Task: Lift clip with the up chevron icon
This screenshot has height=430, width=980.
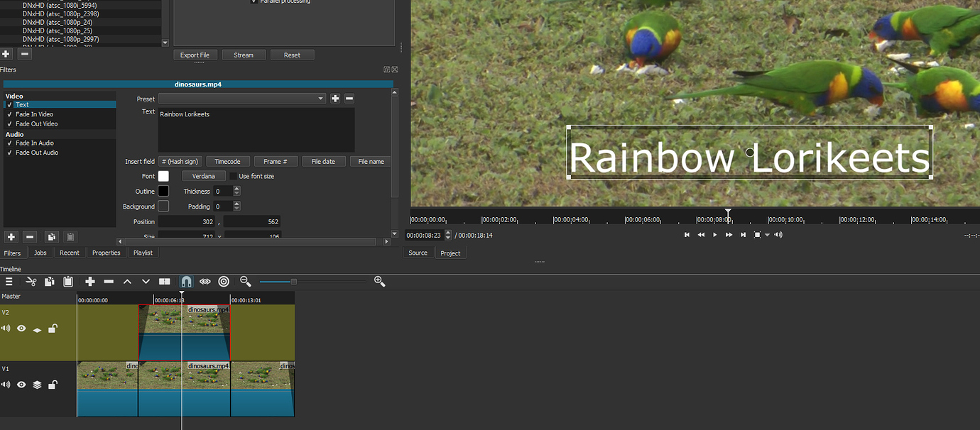Action: 127,282
